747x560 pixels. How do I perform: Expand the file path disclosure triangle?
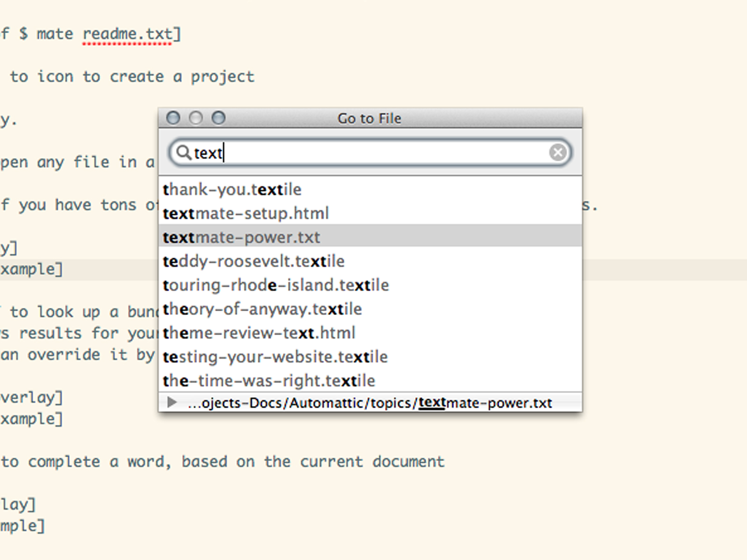point(172,402)
